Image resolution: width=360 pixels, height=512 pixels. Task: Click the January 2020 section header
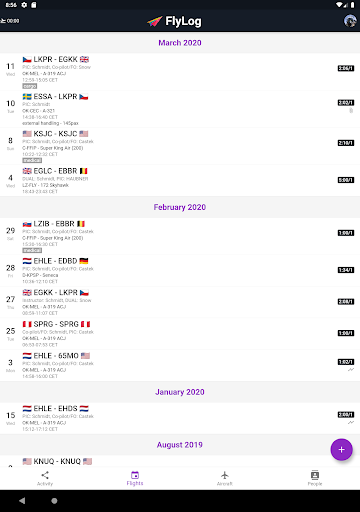coord(180,392)
